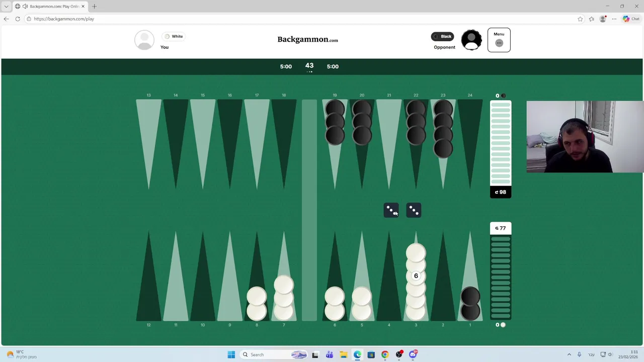The width and height of the screenshot is (644, 362).
Task: Click your white player avatar
Action: [144, 40]
